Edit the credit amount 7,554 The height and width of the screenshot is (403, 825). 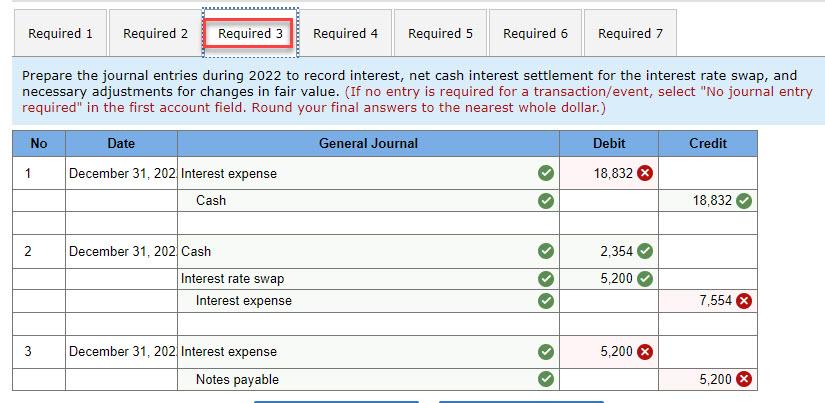(x=708, y=301)
